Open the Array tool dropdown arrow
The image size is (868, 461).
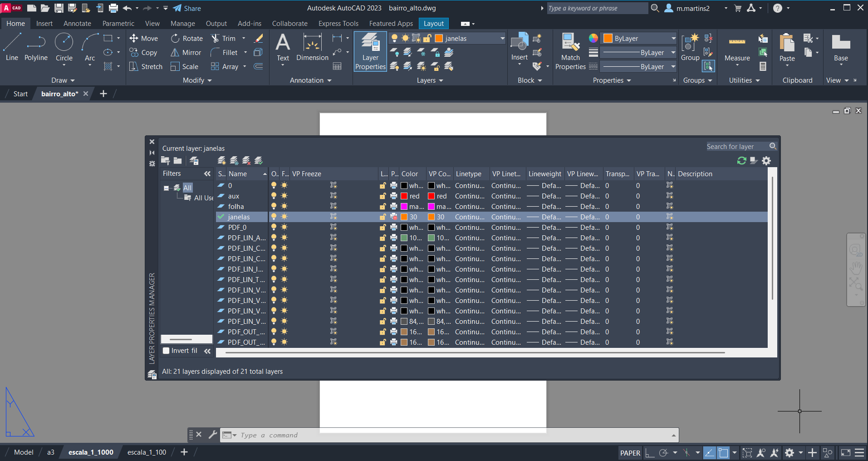pos(245,67)
